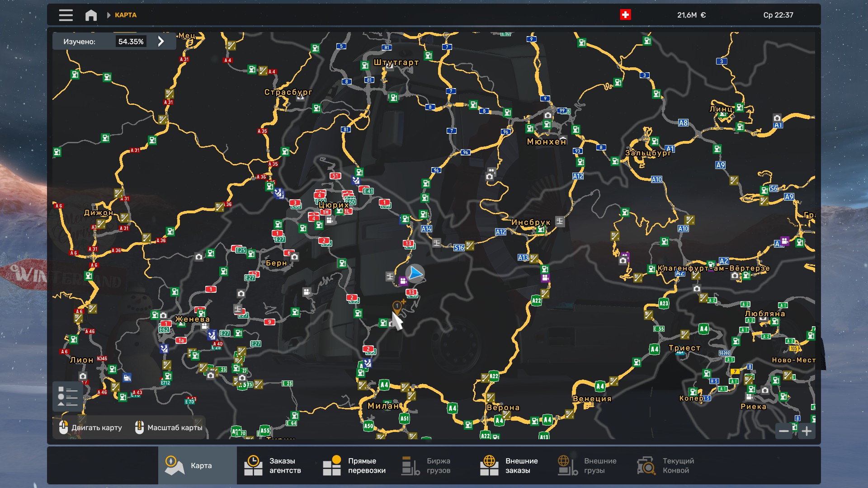
Task: Click the purple recruitment agency icon near truck
Action: click(x=403, y=281)
